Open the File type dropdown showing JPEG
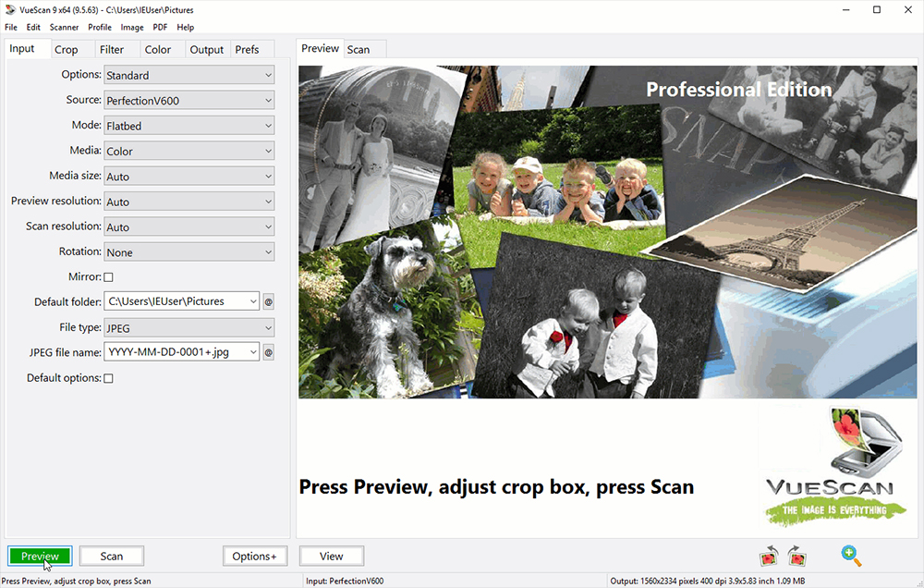The width and height of the screenshot is (924, 588). point(189,327)
